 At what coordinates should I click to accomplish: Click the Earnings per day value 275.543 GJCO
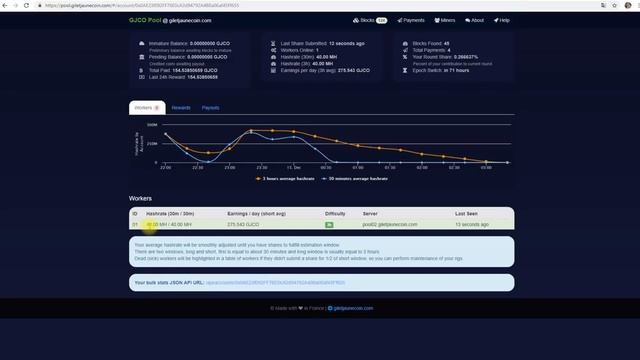click(353, 70)
